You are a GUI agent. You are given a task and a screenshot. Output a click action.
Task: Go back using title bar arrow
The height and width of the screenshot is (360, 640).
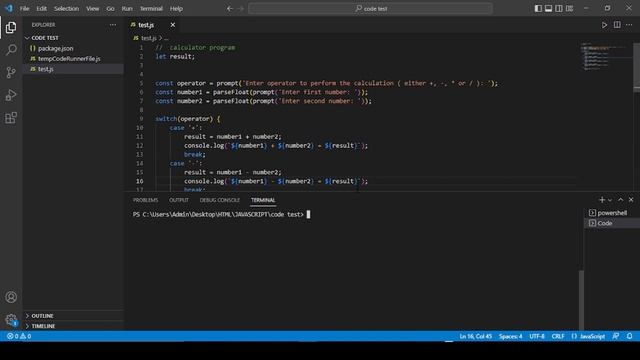[x=230, y=9]
